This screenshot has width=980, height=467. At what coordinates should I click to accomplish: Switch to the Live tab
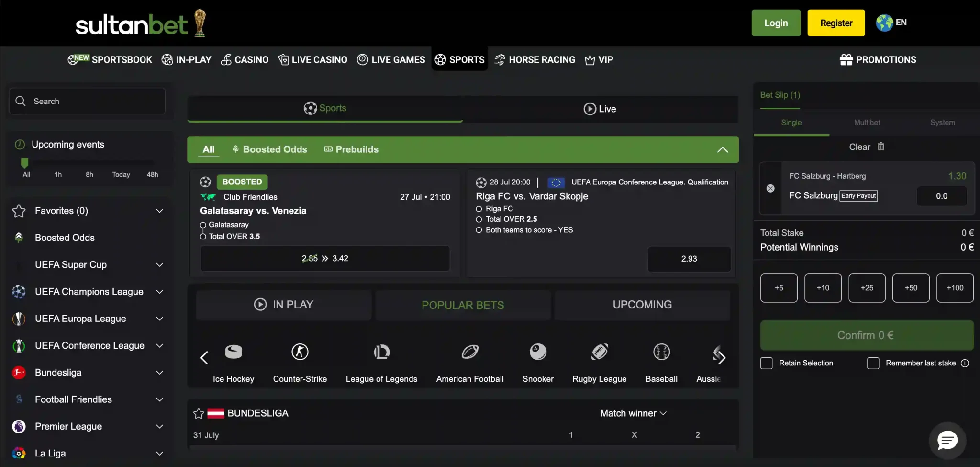(600, 109)
